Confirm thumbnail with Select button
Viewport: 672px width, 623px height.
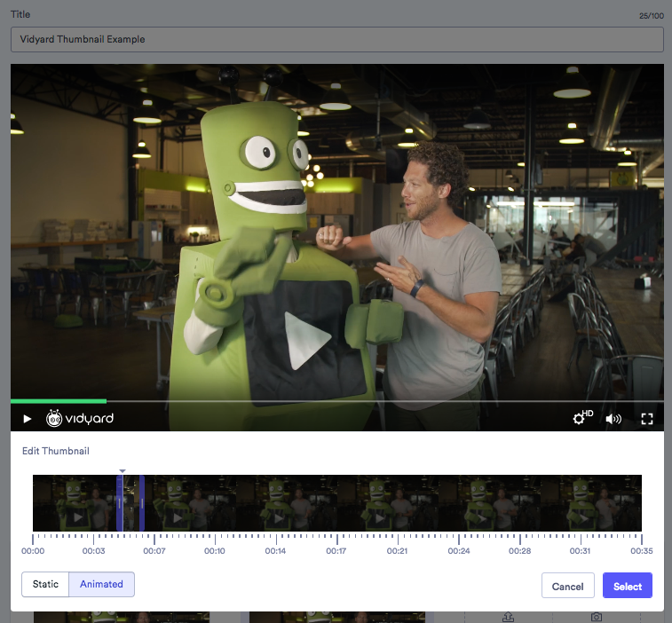628,586
